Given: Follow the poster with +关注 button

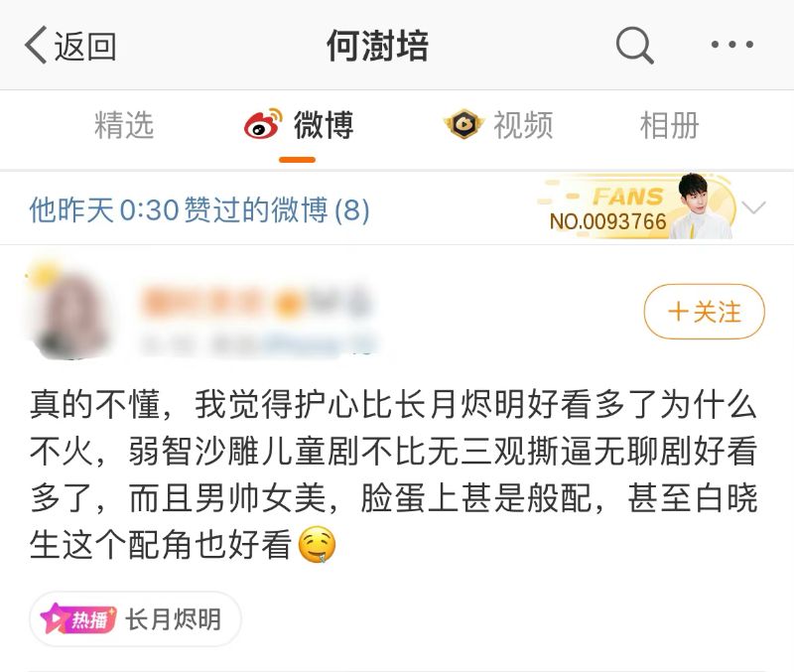Looking at the screenshot, I should pos(705,312).
